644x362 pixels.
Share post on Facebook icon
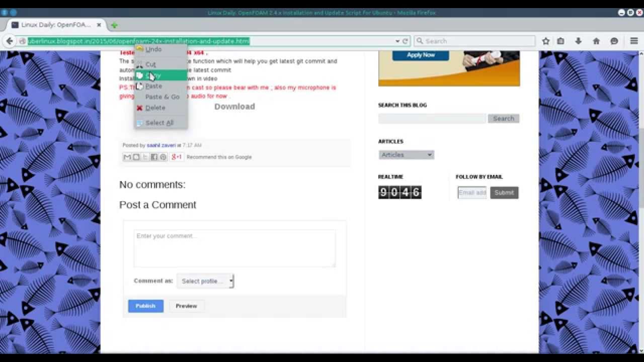[x=154, y=157]
